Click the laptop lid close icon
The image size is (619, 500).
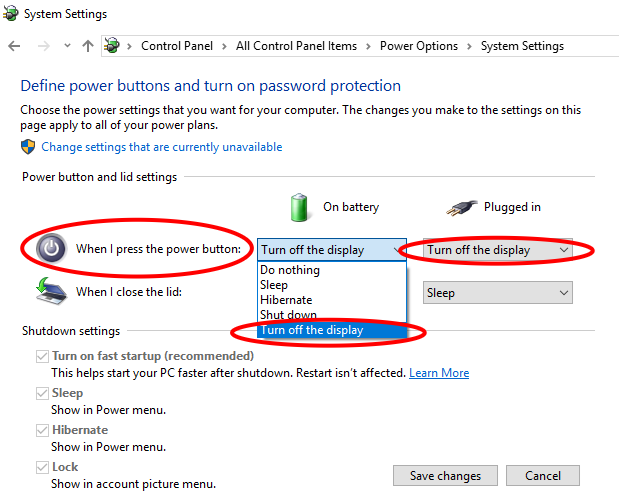(x=51, y=291)
